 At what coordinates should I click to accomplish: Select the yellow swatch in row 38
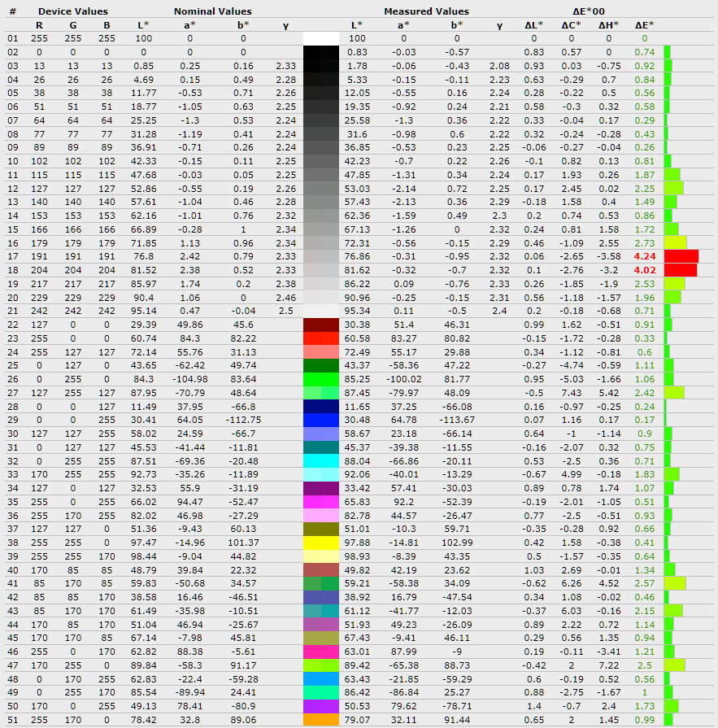click(320, 542)
